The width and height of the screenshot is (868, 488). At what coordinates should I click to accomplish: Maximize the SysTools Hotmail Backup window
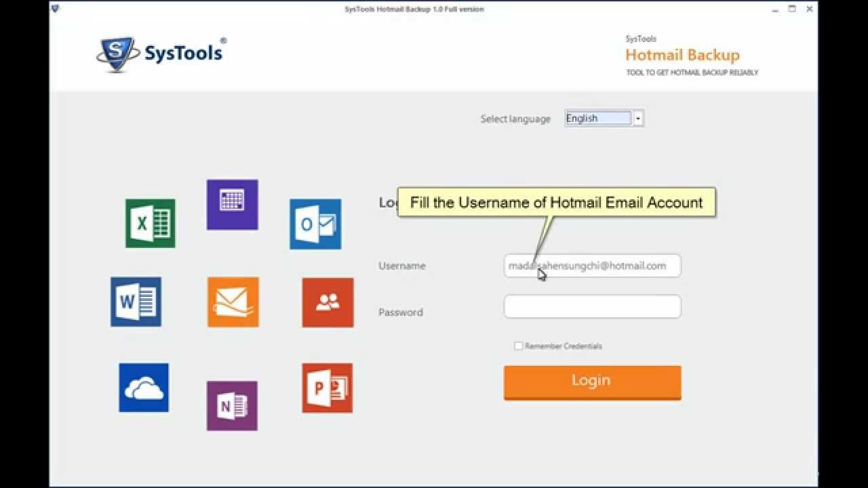tap(792, 9)
